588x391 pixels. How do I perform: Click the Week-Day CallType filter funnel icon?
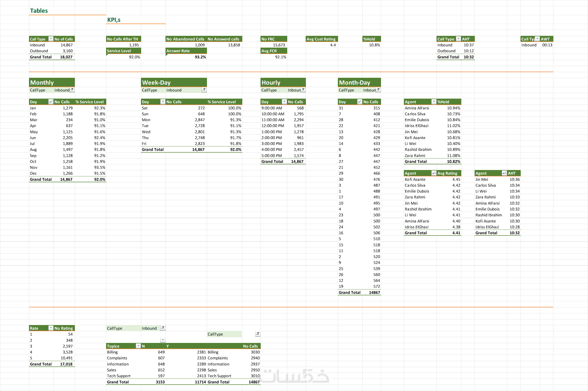click(x=204, y=90)
